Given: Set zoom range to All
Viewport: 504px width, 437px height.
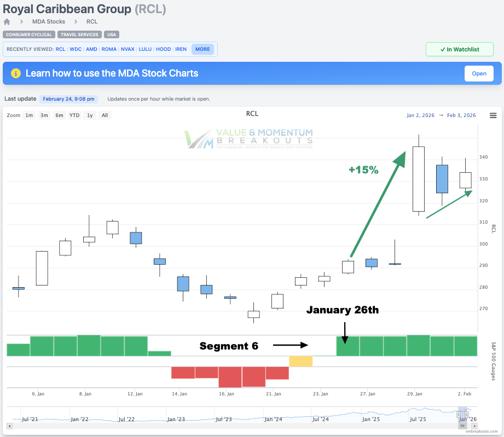Looking at the screenshot, I should coord(105,115).
